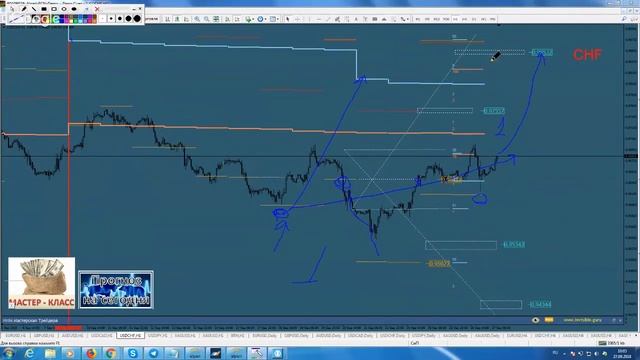This screenshot has height=360, width=640.
Task: Open the Windows Start menu
Action: click(x=9, y=353)
